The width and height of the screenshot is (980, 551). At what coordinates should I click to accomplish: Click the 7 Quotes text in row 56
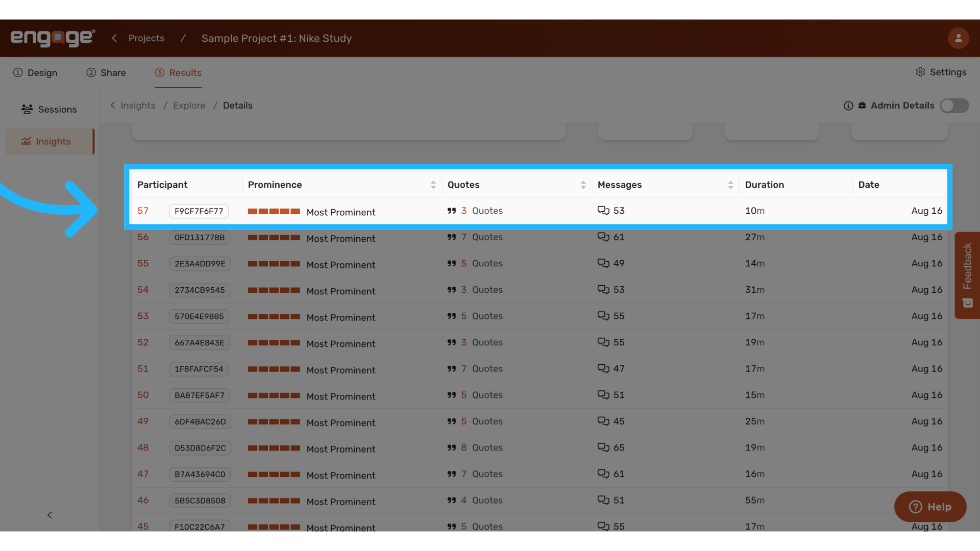tap(482, 237)
